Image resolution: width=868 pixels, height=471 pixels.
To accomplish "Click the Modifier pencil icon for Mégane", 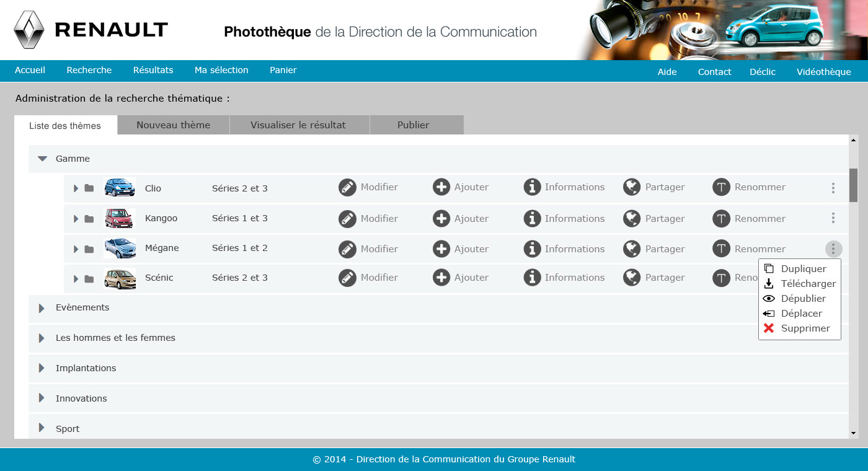I will click(347, 249).
